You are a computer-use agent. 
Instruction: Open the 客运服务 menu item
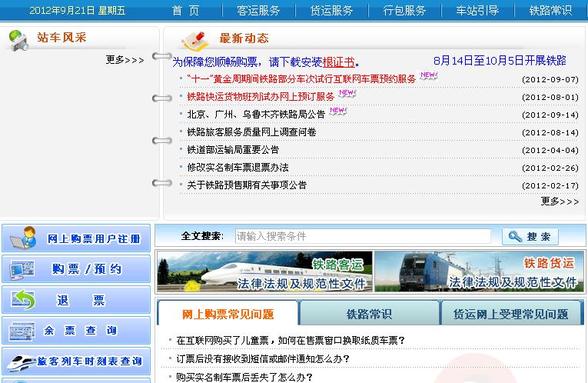pos(258,11)
